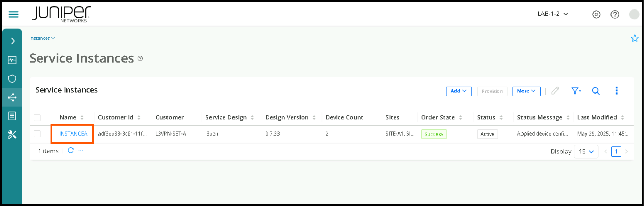The image size is (644, 206).
Task: Toggle the select-all header checkbox
Action: click(x=37, y=118)
